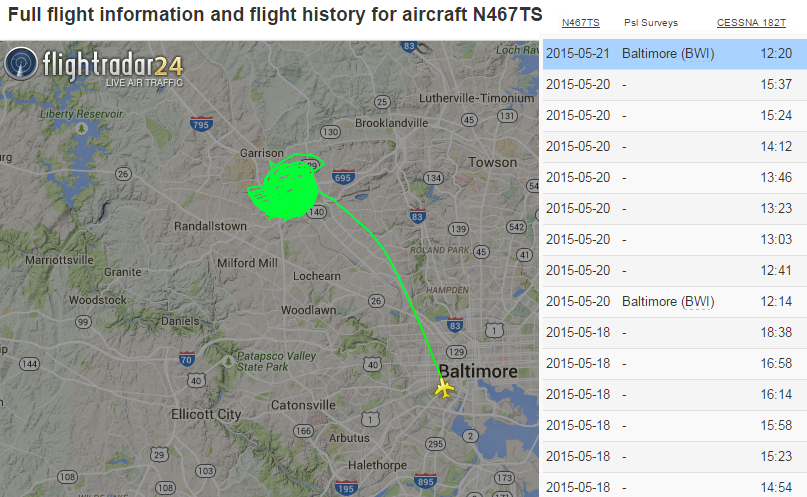This screenshot has height=497, width=807.
Task: Click the I-895 shield near Halethorpe
Action: point(426,481)
